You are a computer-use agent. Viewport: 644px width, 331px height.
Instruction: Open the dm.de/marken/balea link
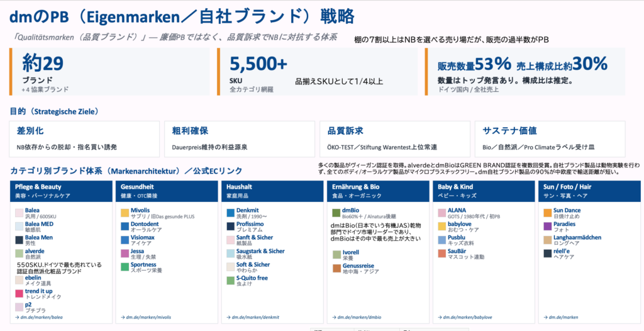pyautogui.click(x=38, y=317)
